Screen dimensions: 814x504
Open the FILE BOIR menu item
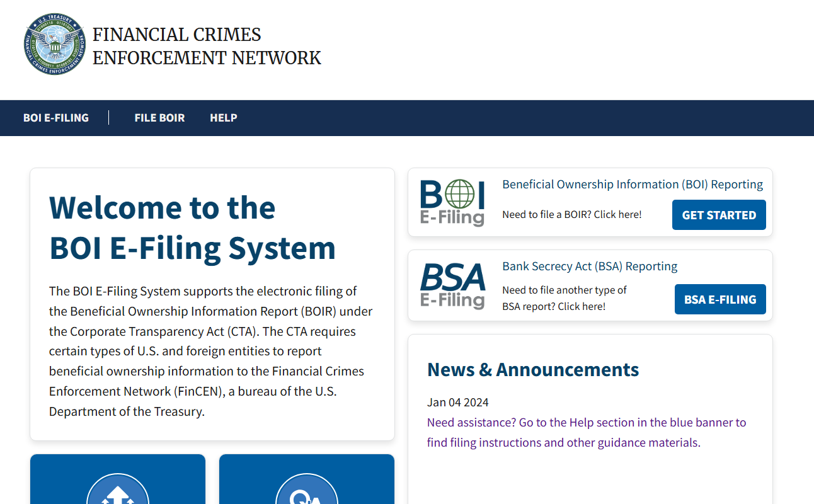coord(159,118)
